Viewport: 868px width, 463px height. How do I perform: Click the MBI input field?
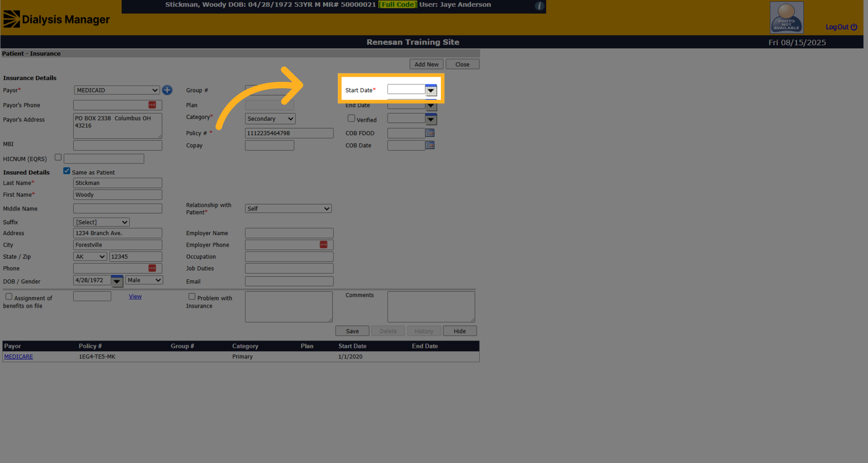(x=118, y=145)
